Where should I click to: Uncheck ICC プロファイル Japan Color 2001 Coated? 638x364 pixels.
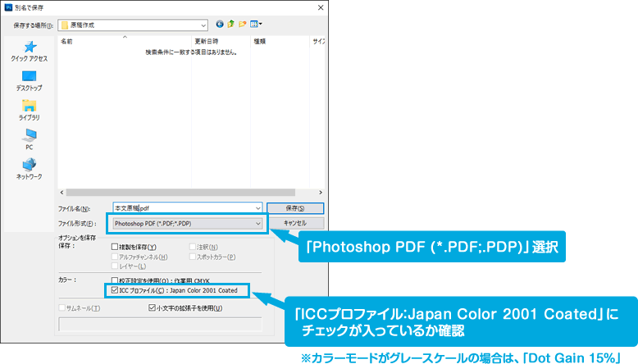pyautogui.click(x=115, y=289)
